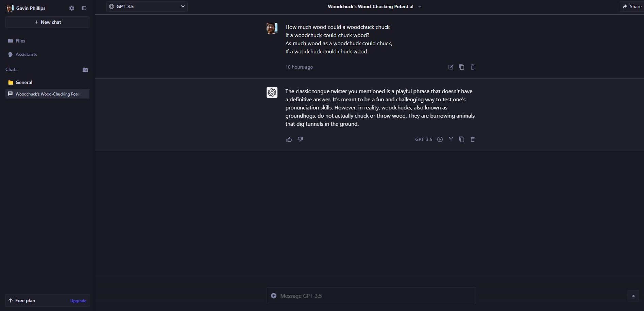Open the Assistants section
This screenshot has height=311, width=644.
coord(27,54)
